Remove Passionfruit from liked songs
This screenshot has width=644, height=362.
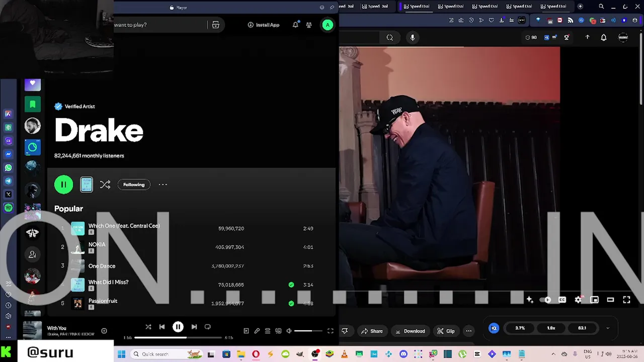point(291,303)
